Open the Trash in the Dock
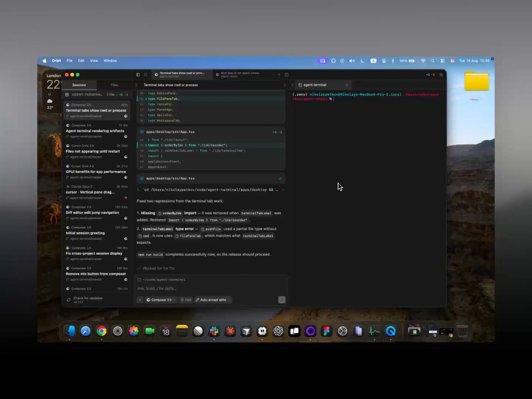The height and width of the screenshot is (399, 532). (462, 331)
